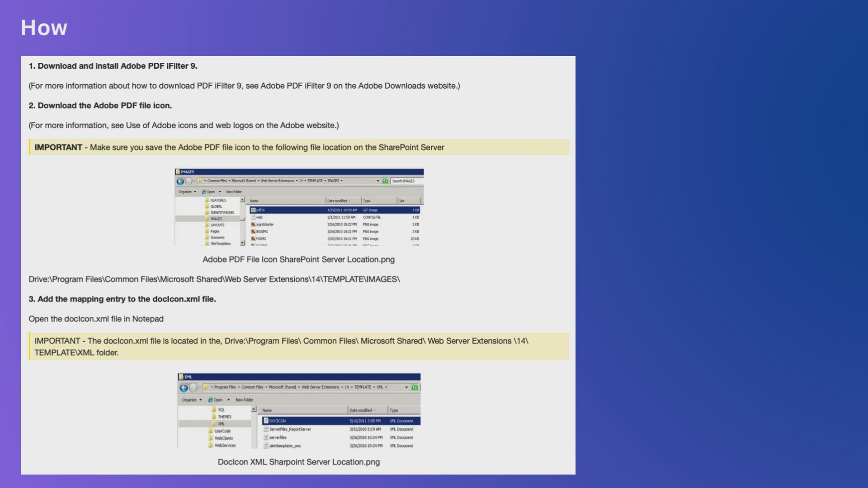Sort by Date modified column in IMAGES window
Screen dimensions: 868x488
click(x=338, y=201)
